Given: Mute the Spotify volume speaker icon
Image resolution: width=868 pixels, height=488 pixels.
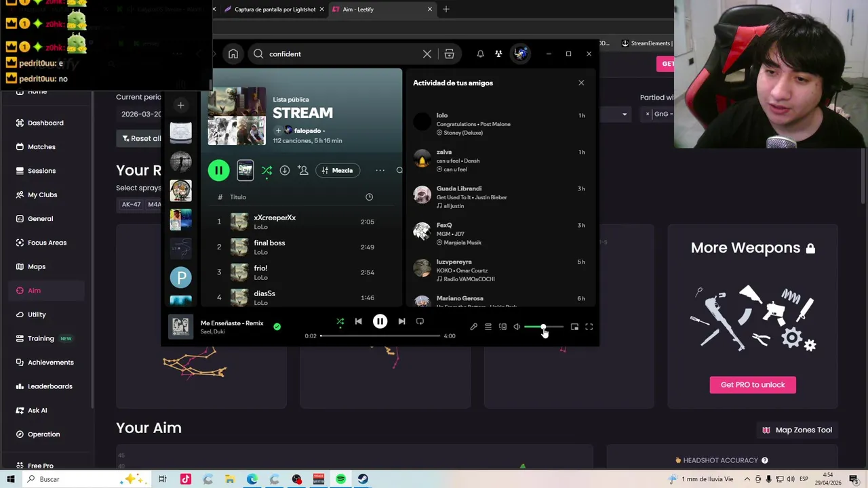Looking at the screenshot, I should (x=517, y=327).
